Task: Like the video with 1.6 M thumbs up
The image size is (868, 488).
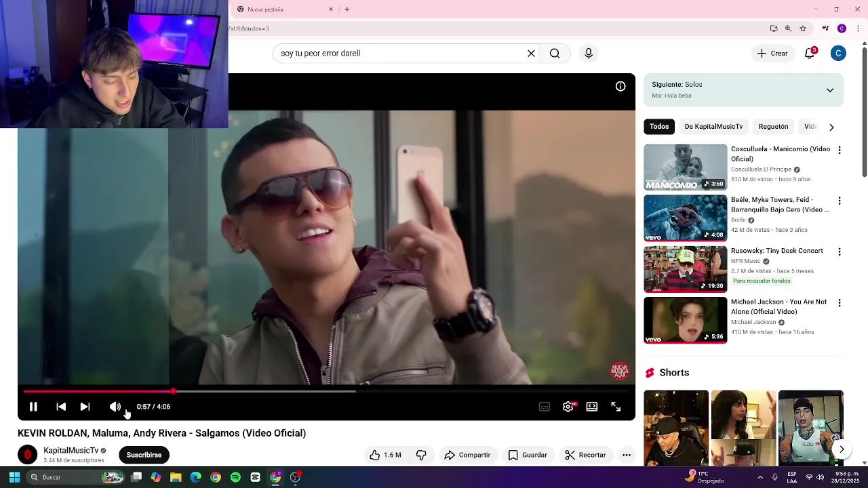Action: (385, 455)
